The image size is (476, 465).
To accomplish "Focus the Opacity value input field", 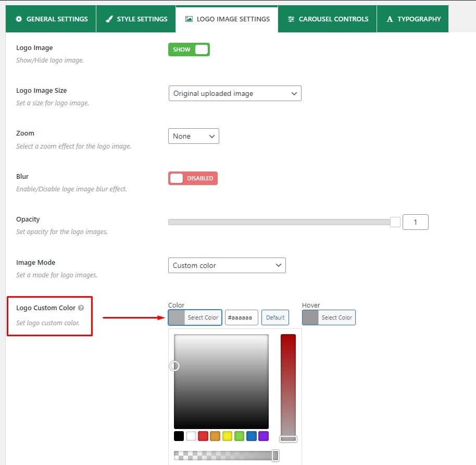I will point(415,222).
